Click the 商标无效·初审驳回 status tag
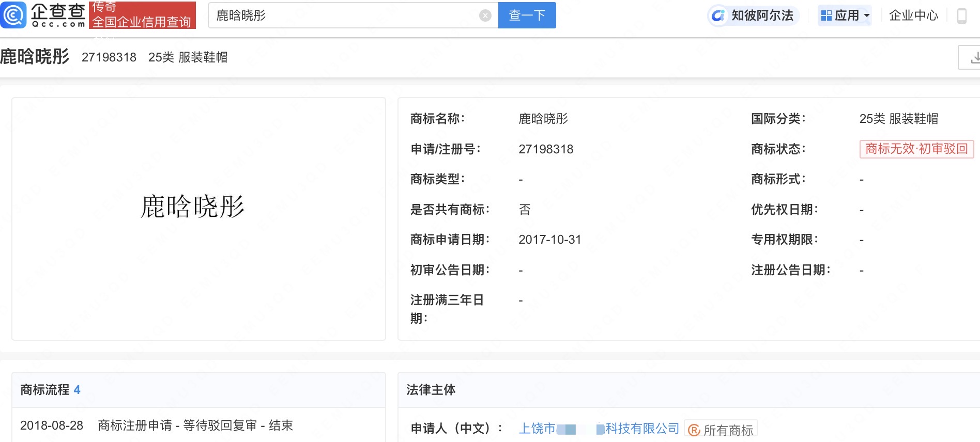This screenshot has height=442, width=980. point(916,149)
